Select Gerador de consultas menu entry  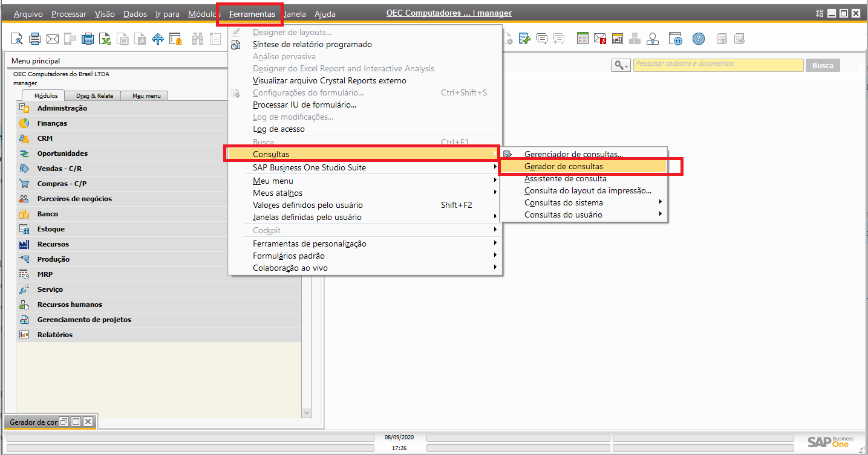click(x=583, y=166)
